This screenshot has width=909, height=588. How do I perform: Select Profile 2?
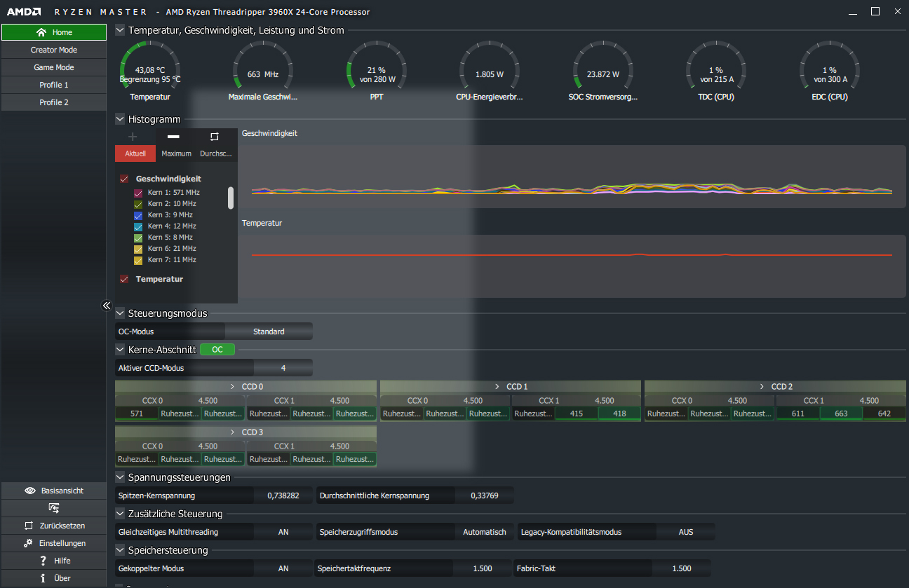[54, 102]
